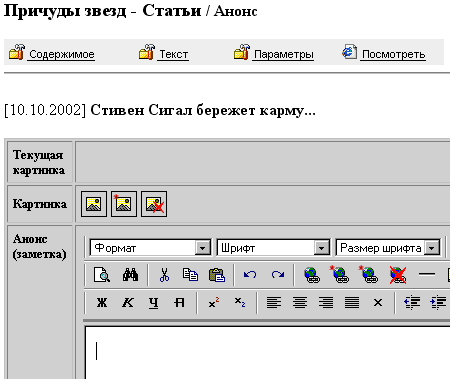Click the decrease indent icon
This screenshot has width=450, height=379.
(x=412, y=303)
